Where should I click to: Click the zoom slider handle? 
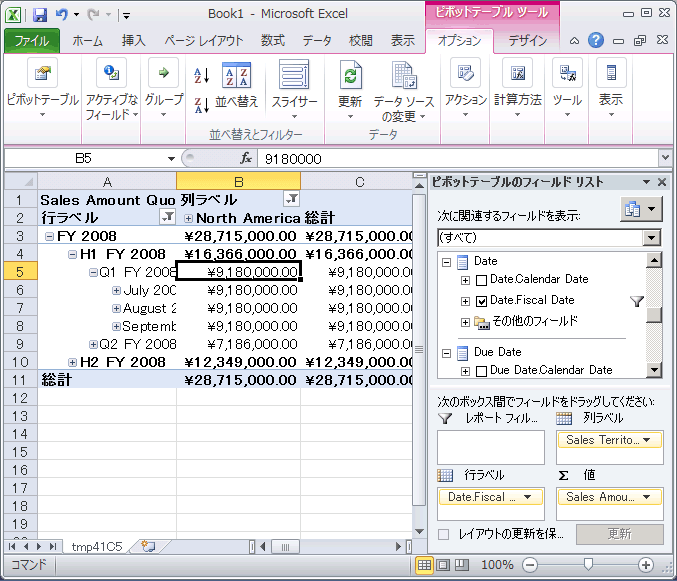[x=588, y=565]
